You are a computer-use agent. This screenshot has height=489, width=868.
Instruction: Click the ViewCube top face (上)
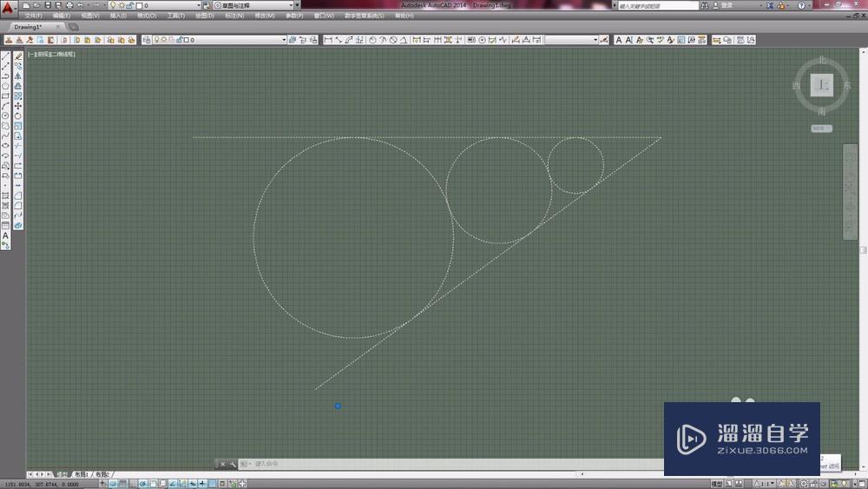click(x=822, y=85)
